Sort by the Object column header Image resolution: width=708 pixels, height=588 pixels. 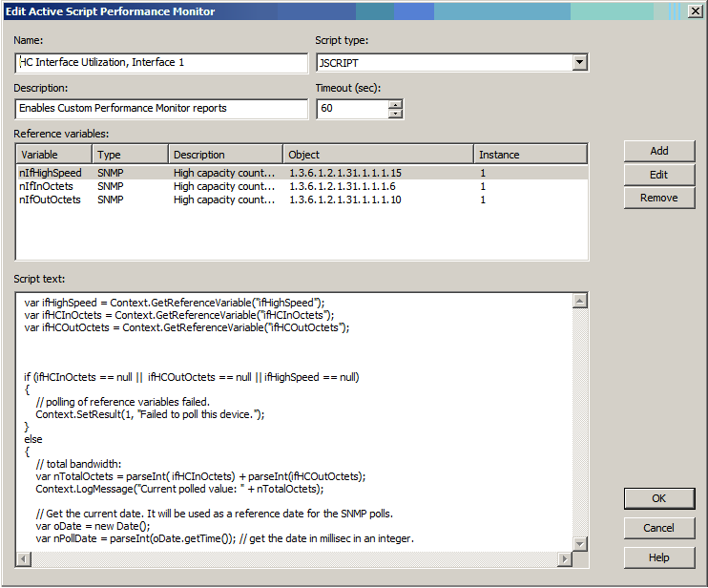tap(378, 155)
